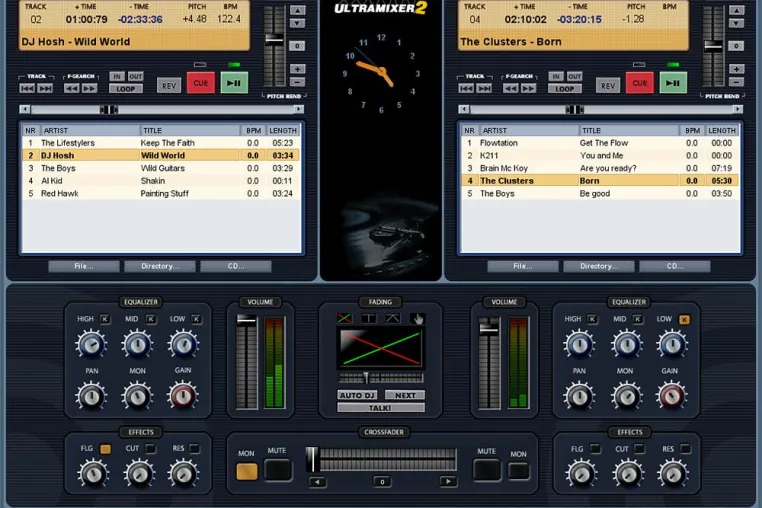Load CD... into right playlist
The height and width of the screenshot is (508, 762).
click(x=675, y=266)
